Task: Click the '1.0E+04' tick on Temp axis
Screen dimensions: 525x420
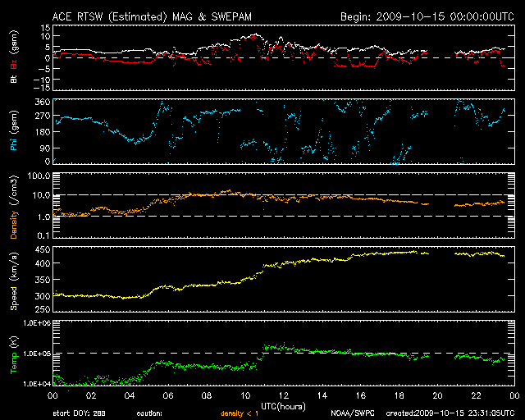Action: tap(37, 384)
